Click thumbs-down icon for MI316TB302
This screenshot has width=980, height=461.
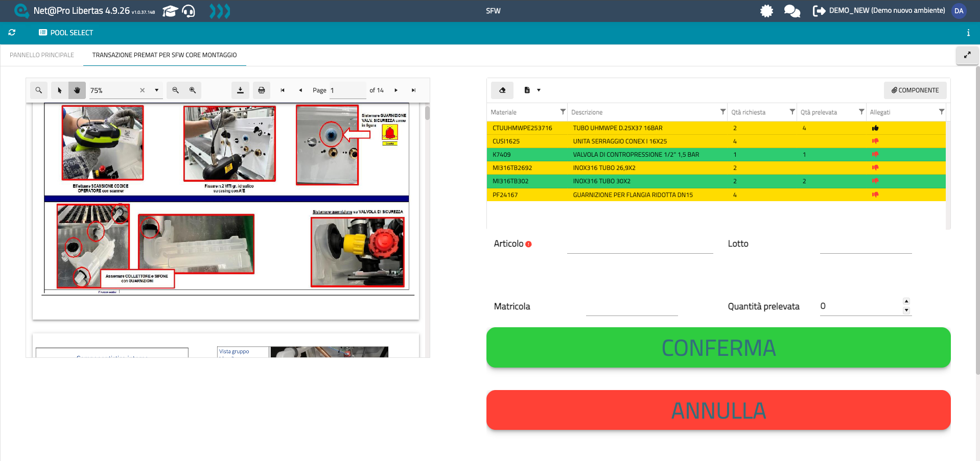point(875,181)
